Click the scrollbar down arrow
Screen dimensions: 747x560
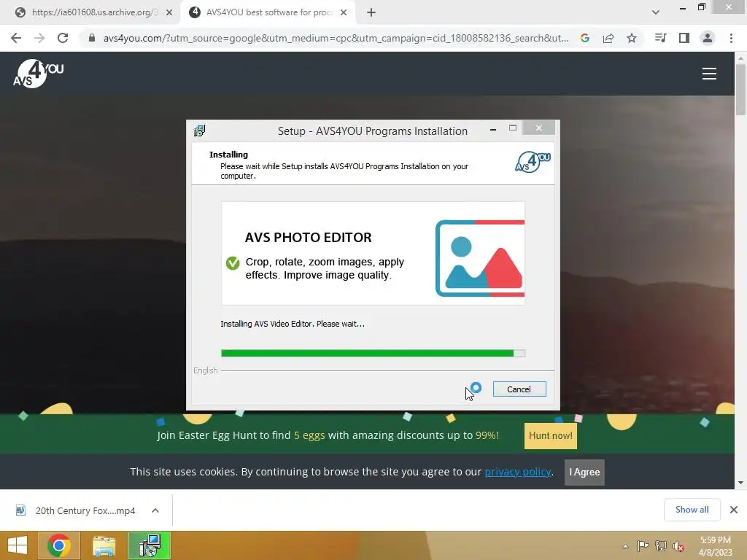pos(740,483)
